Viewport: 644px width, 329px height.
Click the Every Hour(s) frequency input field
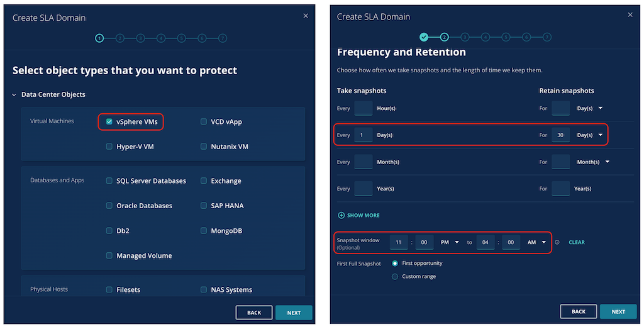[x=363, y=108]
